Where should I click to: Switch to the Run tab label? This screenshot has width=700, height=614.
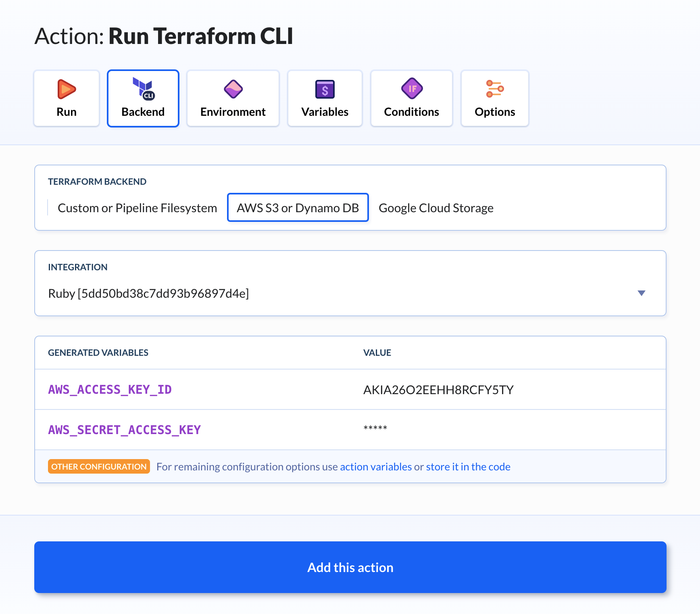[67, 112]
